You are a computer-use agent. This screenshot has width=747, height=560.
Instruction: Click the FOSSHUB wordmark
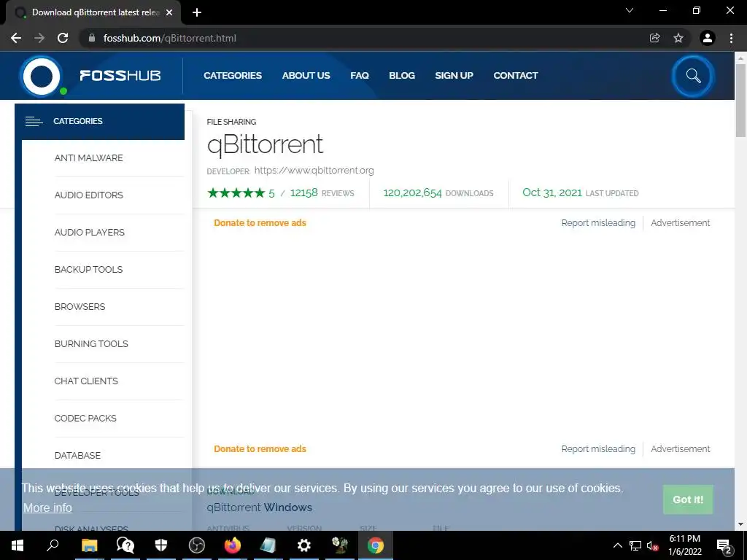120,76
